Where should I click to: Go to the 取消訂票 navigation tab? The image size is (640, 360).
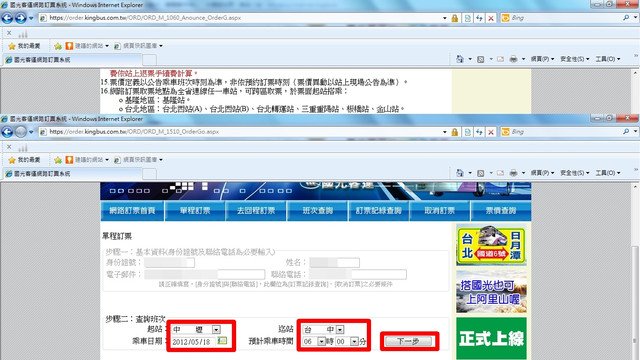point(440,211)
